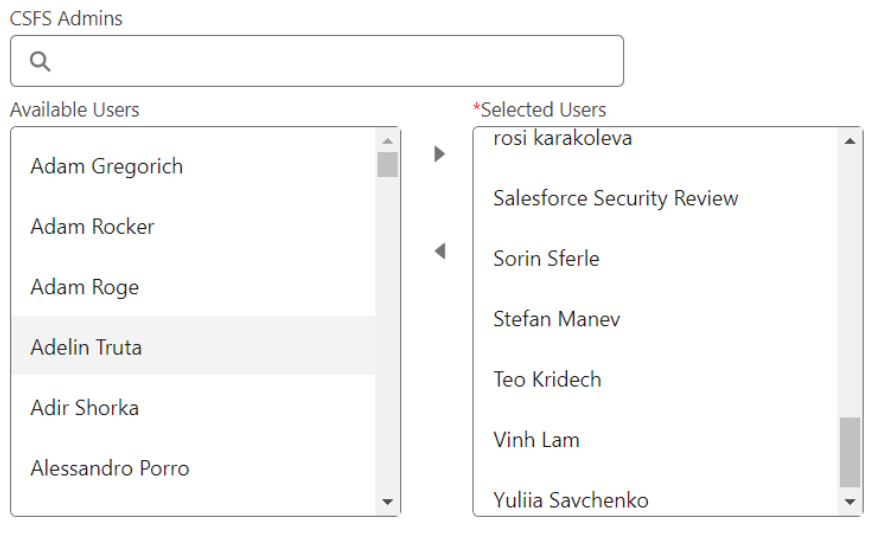Click the search magnifier icon

click(x=40, y=61)
